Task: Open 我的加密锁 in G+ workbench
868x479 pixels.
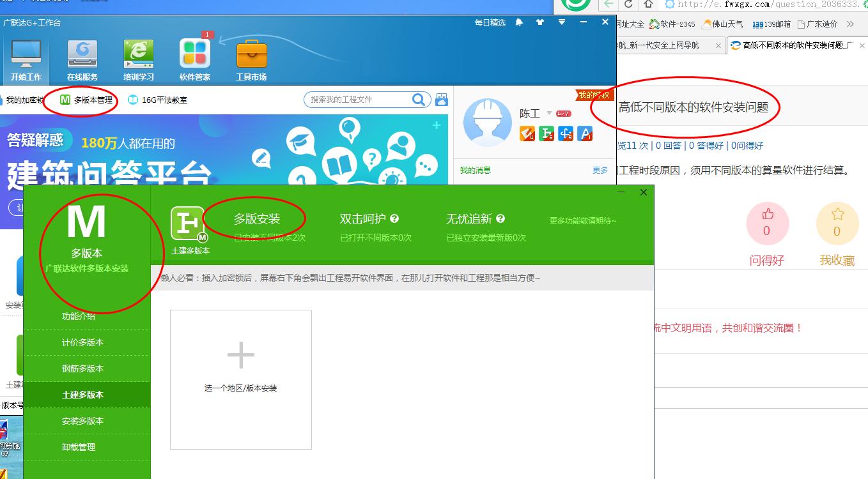Action: click(x=22, y=100)
